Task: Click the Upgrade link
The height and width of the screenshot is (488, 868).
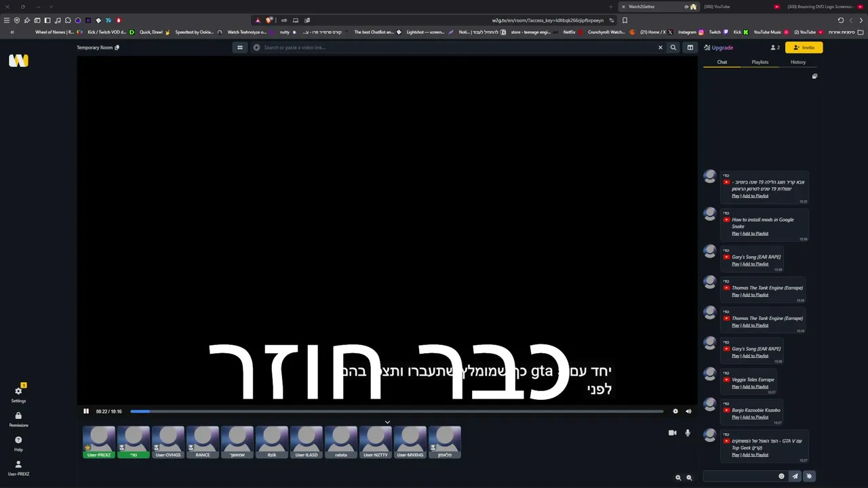Action: point(718,47)
